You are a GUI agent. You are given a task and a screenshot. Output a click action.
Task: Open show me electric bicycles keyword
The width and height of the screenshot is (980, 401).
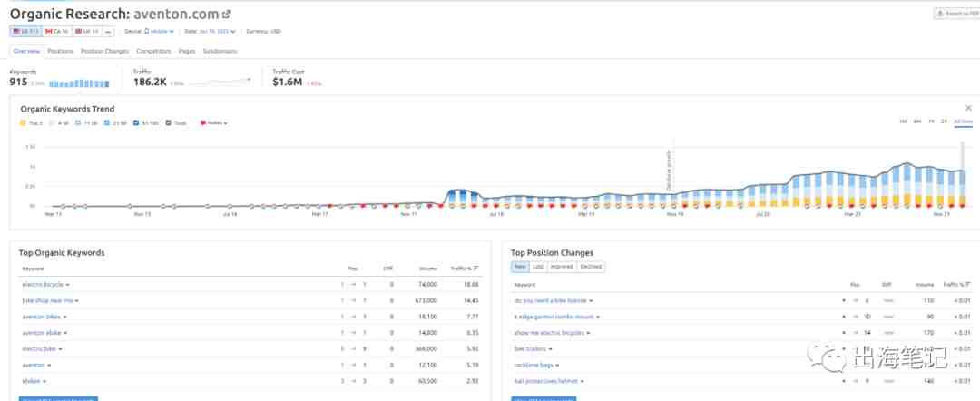pyautogui.click(x=549, y=333)
